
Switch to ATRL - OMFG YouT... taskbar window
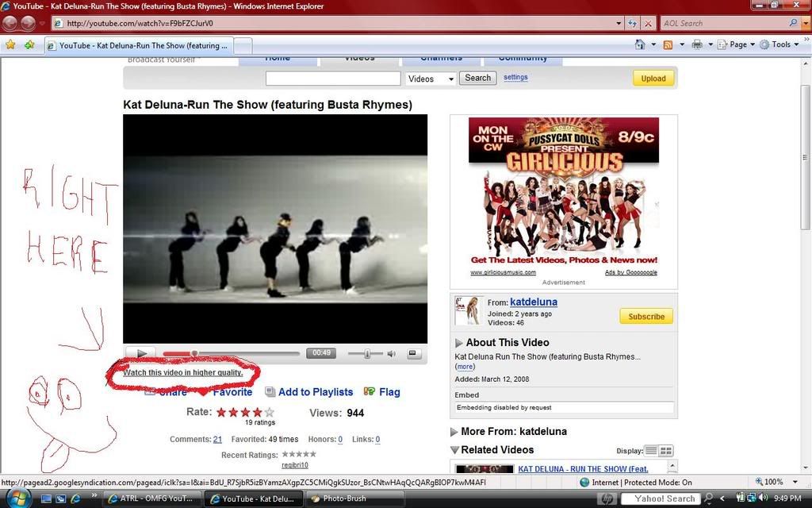(x=151, y=498)
